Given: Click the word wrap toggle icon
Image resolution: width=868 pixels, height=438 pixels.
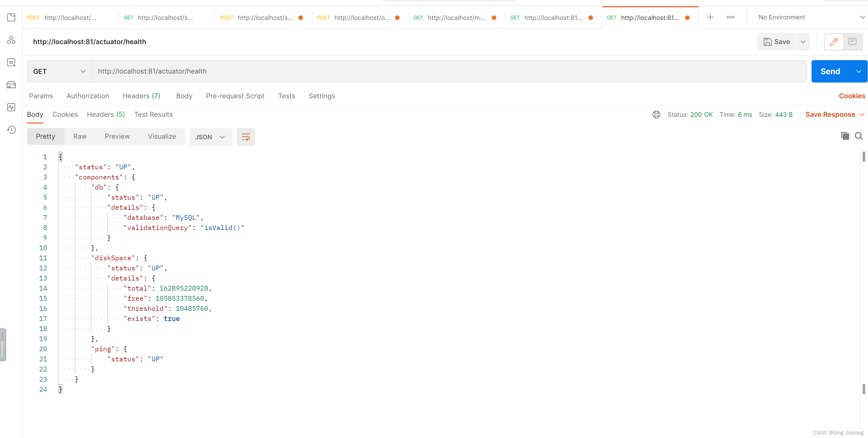Looking at the screenshot, I should coord(245,136).
